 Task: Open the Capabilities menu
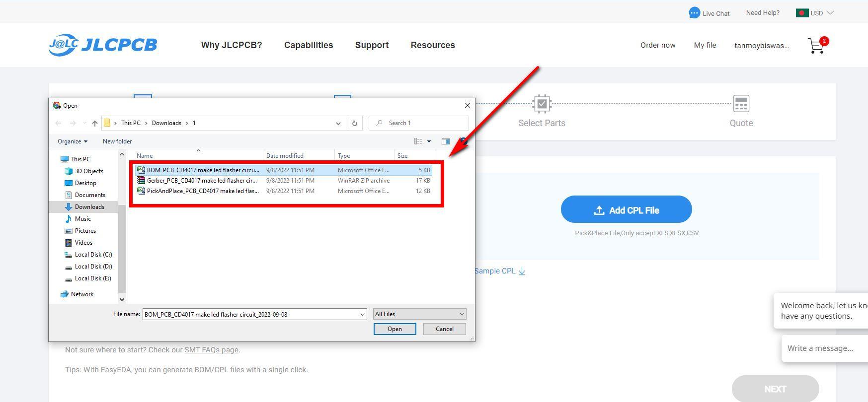309,45
